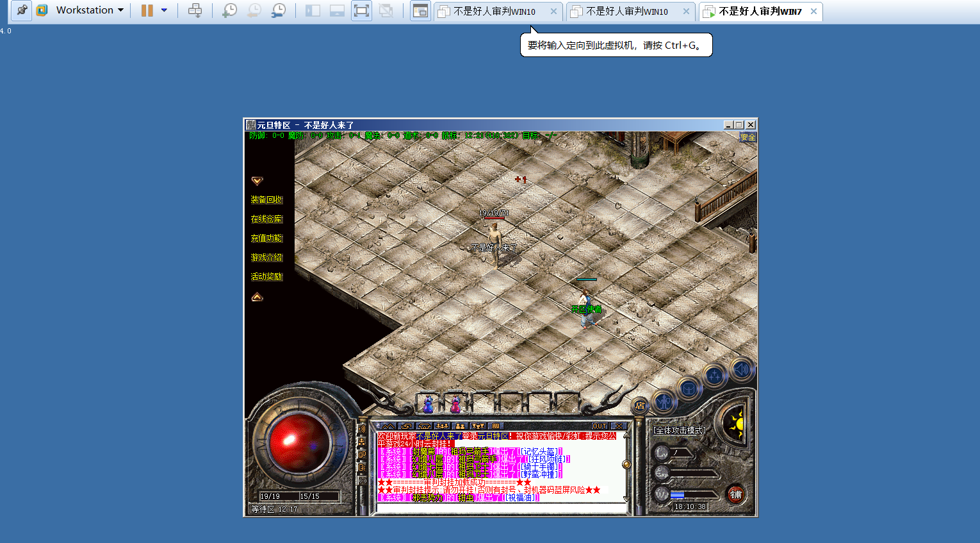The width and height of the screenshot is (980, 543).
Task: Use the red potion in belt slot two
Action: tap(455, 405)
